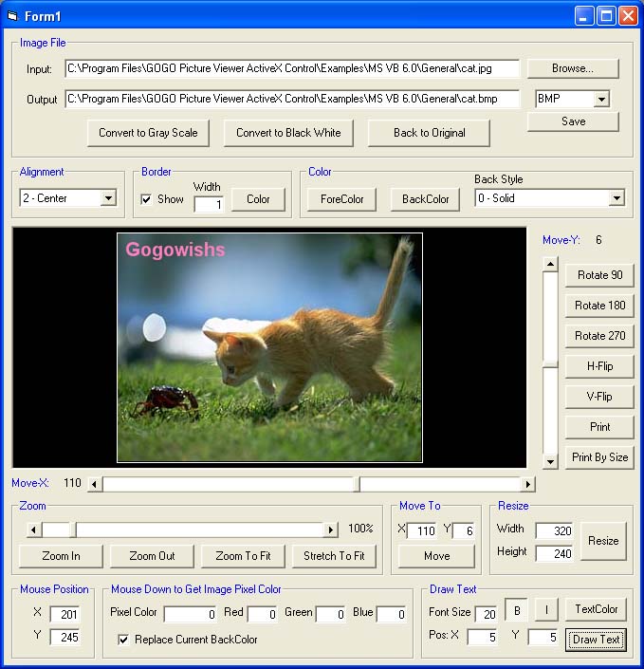Screen dimensions: 644x669
Task: Click the Output file path field
Action: [292, 99]
